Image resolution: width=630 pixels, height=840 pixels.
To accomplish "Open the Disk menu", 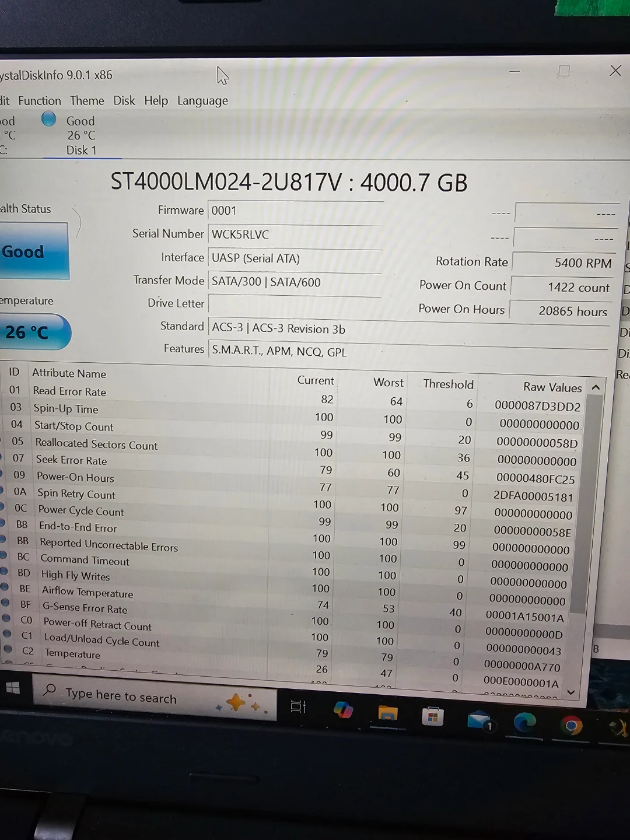I will pos(124,100).
